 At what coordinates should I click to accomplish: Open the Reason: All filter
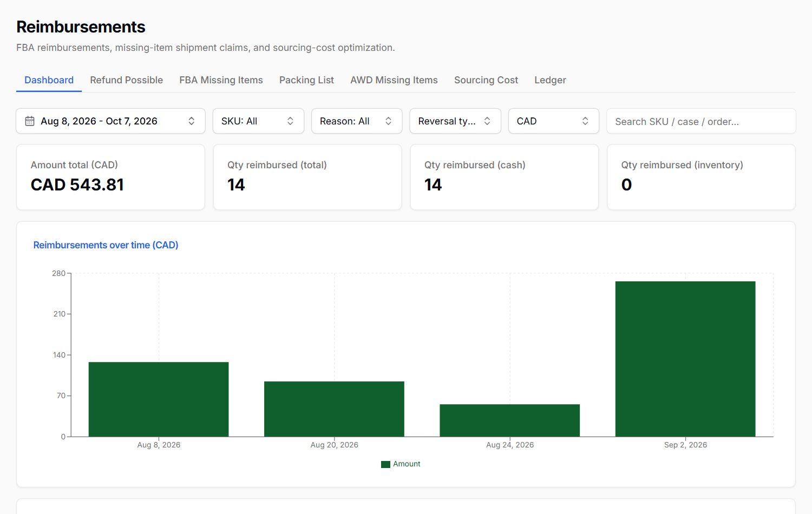pyautogui.click(x=357, y=121)
